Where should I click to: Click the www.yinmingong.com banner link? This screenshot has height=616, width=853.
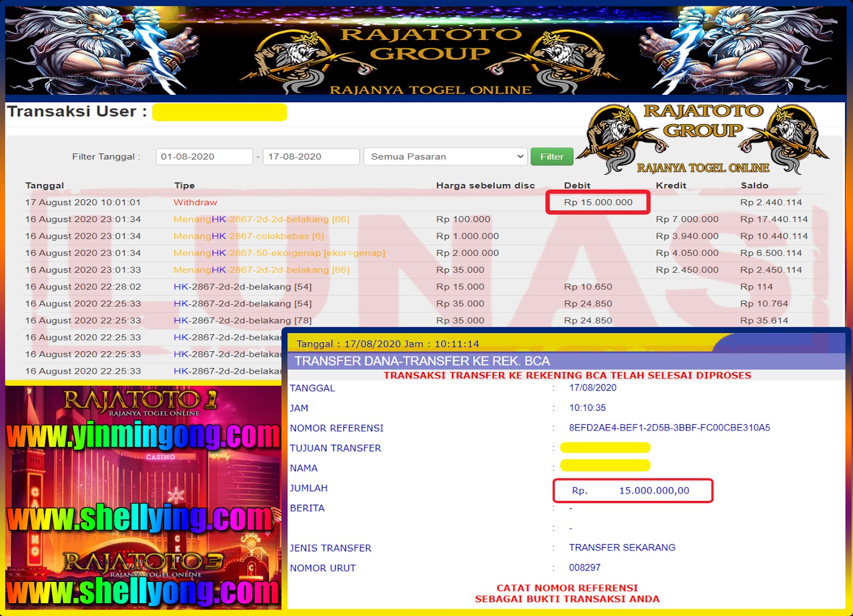click(x=143, y=436)
